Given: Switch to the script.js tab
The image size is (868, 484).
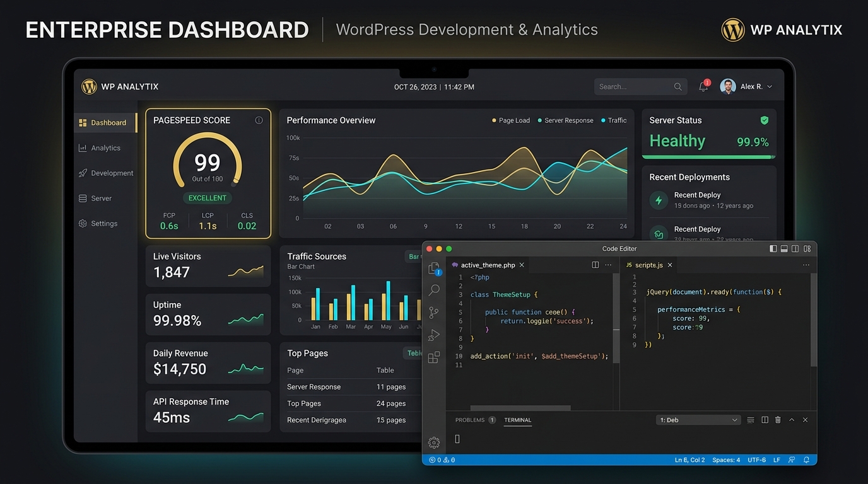Looking at the screenshot, I should click(649, 265).
